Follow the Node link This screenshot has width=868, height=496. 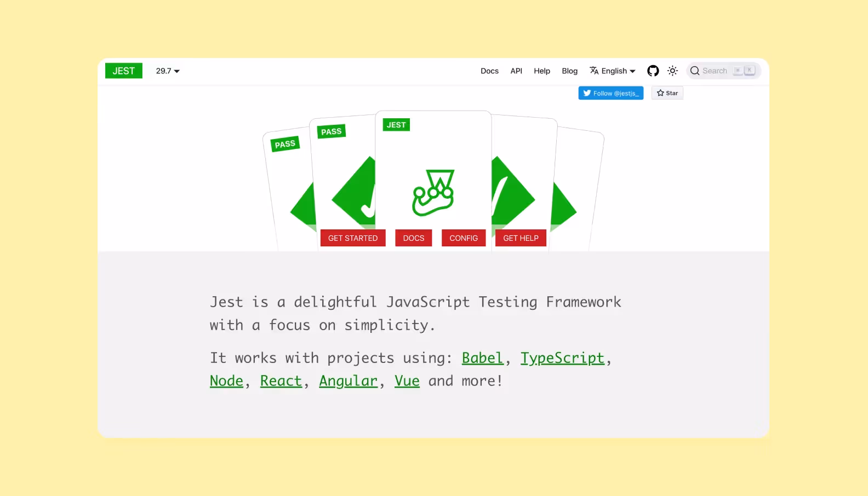click(x=226, y=381)
